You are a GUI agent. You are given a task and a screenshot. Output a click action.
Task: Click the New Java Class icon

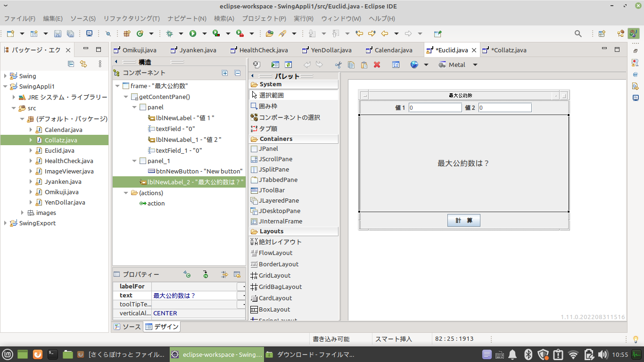140,33
